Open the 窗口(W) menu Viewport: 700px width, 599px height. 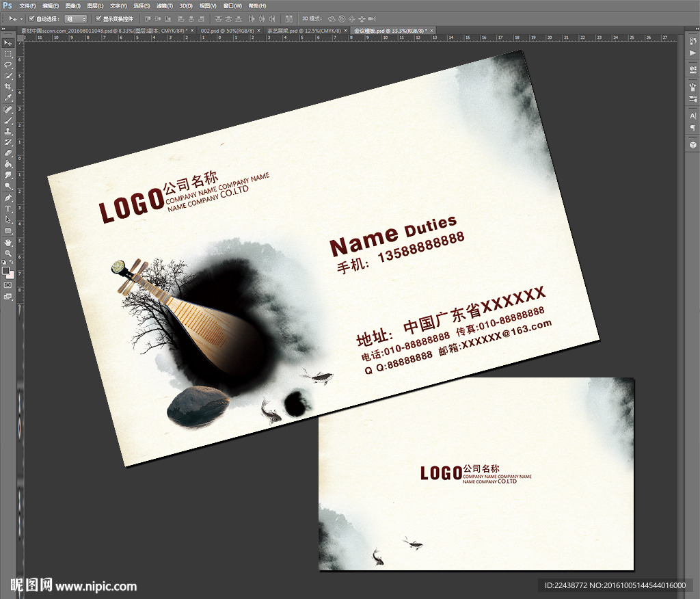click(232, 5)
